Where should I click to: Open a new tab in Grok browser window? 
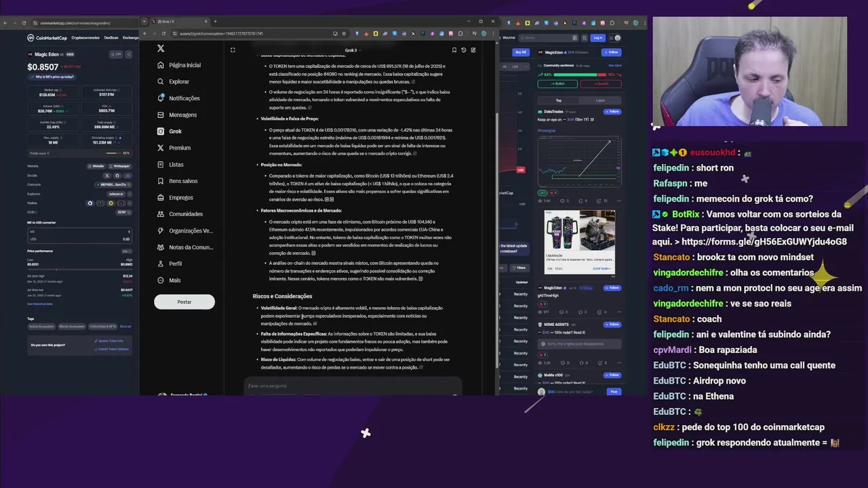(215, 22)
